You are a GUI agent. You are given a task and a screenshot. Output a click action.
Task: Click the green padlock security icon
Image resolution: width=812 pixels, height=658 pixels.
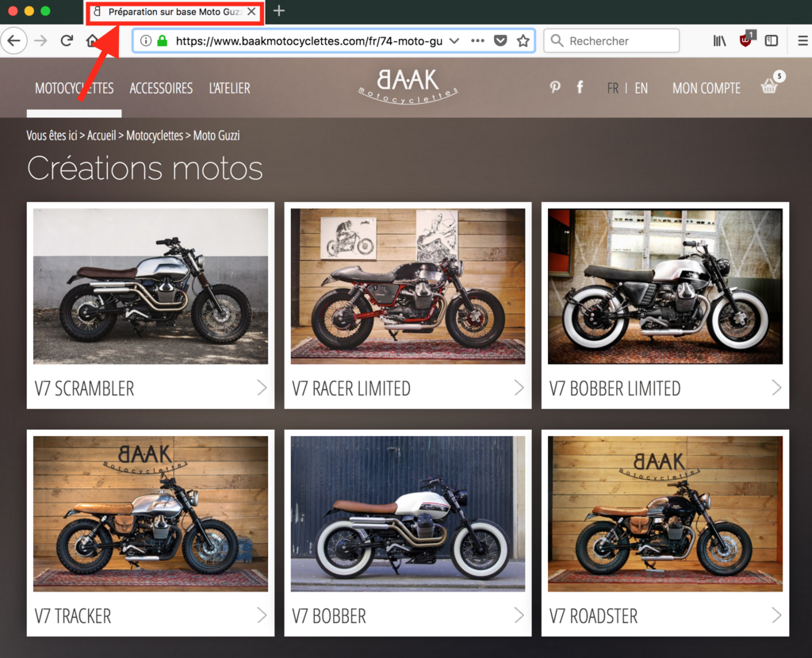point(163,40)
